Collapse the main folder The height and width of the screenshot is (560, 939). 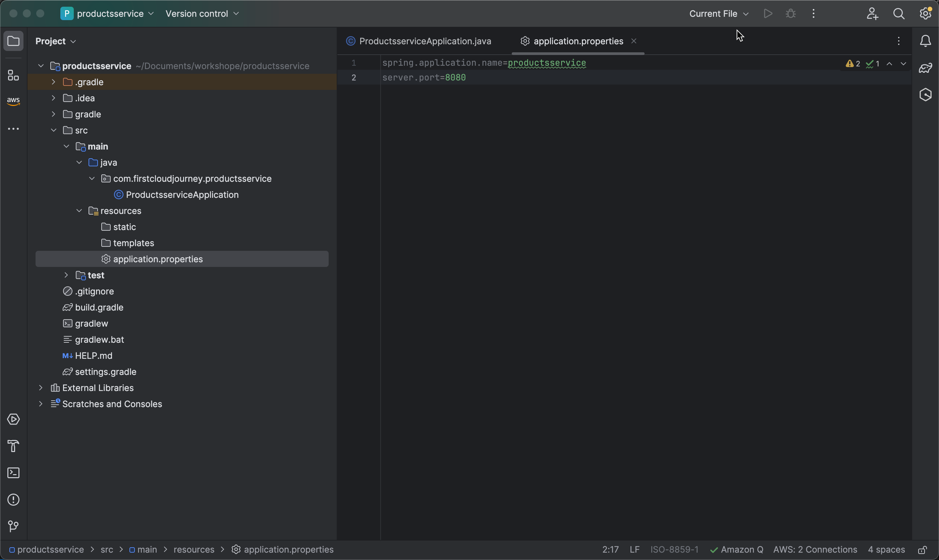tap(66, 147)
